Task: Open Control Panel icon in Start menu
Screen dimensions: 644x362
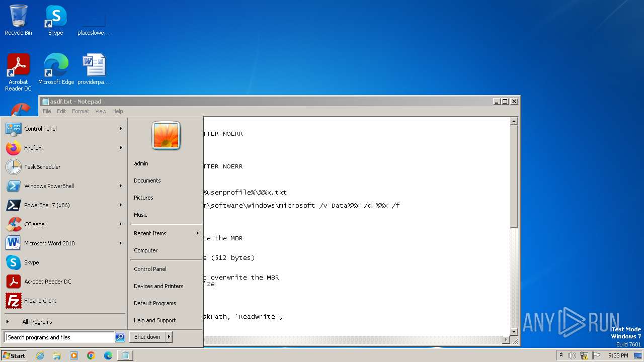Action: (x=14, y=129)
